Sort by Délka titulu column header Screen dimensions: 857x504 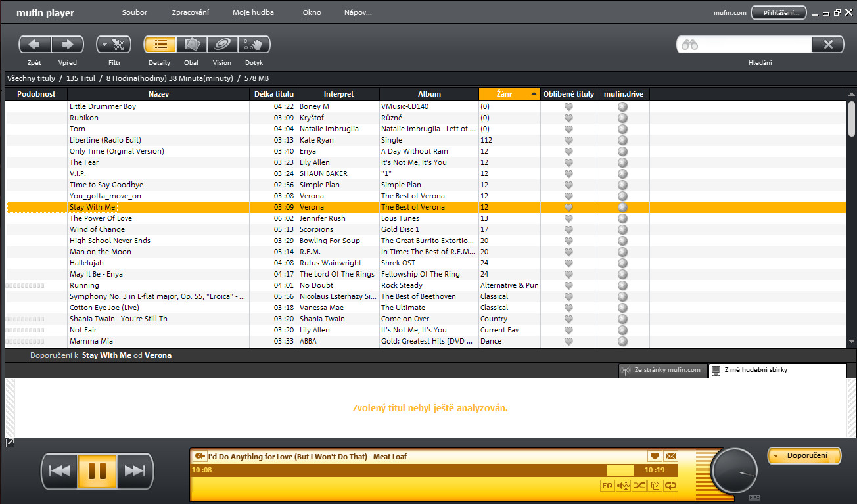[x=274, y=94]
